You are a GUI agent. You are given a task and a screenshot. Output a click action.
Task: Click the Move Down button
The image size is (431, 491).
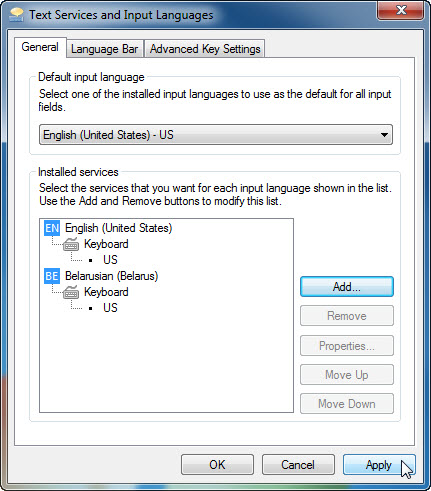coord(347,404)
